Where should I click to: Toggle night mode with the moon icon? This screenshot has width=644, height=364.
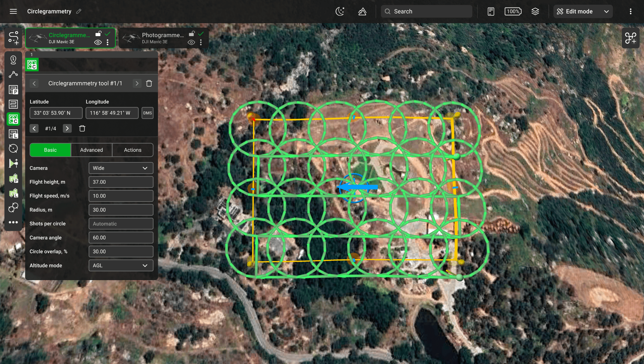(x=340, y=11)
